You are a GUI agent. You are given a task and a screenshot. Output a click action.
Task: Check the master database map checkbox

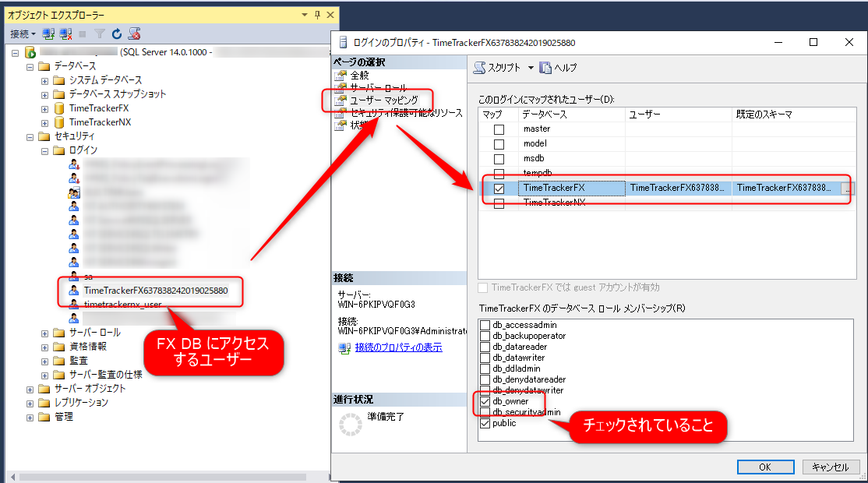pyautogui.click(x=499, y=129)
